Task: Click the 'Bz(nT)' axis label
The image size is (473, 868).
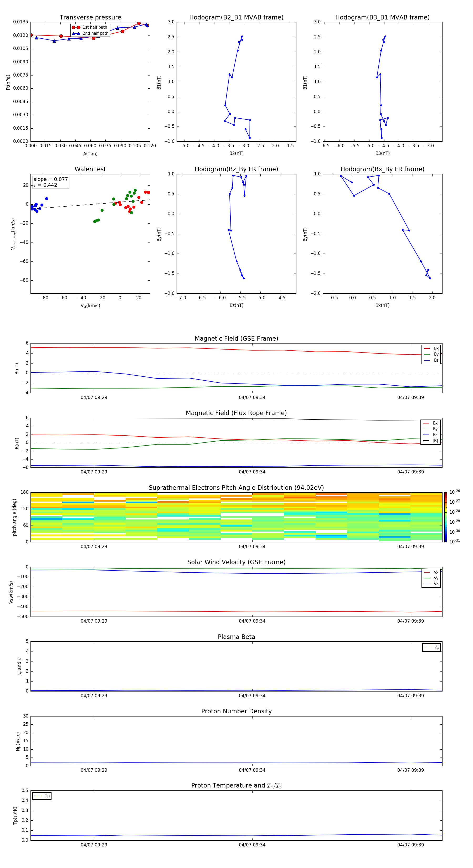Action: [236, 305]
